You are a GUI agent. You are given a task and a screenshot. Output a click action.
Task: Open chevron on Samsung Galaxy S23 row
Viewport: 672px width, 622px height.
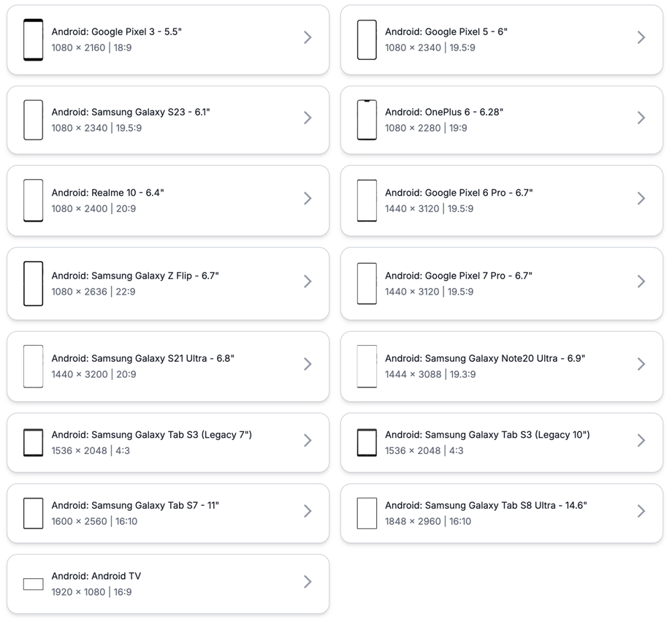[x=308, y=118]
